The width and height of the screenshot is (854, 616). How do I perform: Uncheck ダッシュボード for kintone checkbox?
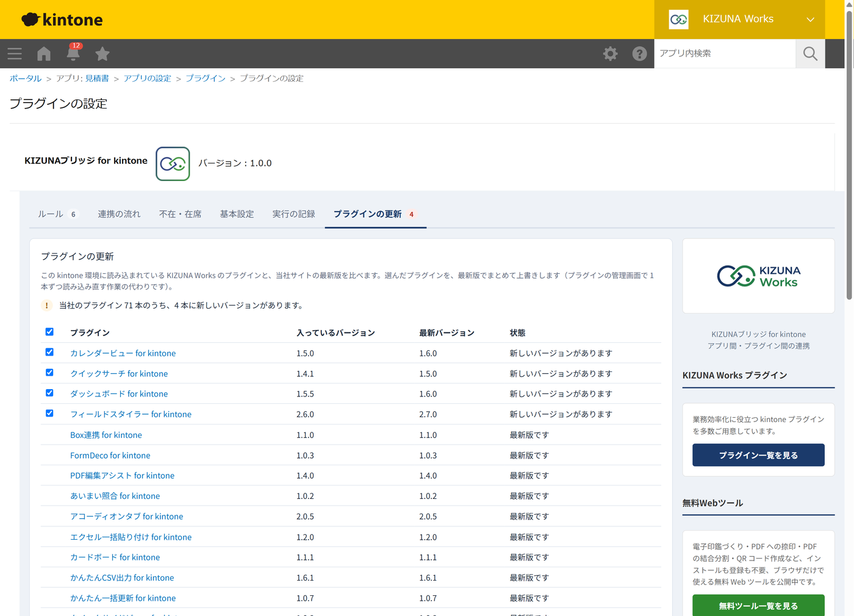point(49,393)
